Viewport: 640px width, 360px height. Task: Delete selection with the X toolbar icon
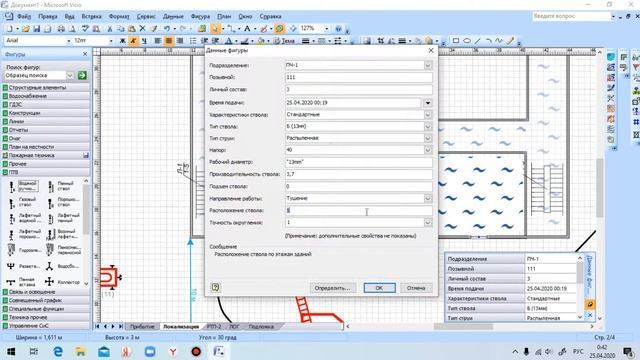point(142,29)
